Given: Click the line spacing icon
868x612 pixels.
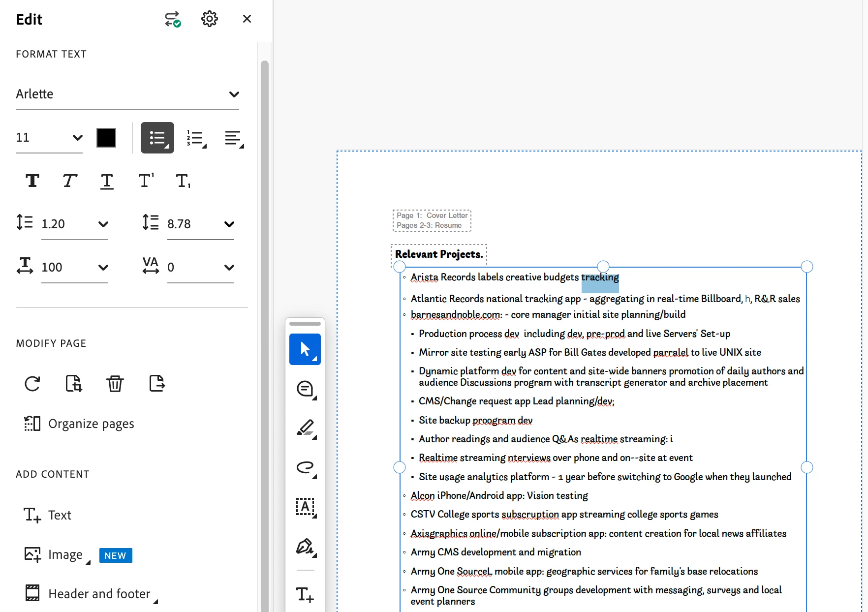Looking at the screenshot, I should 25,222.
